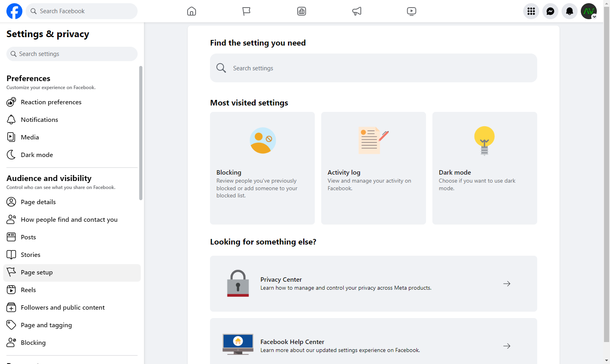Click the Facebook logo icon
610x364 pixels.
14,11
